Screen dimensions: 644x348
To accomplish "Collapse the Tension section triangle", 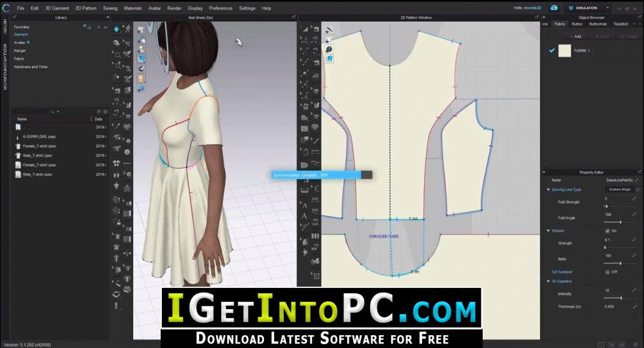I will pos(548,231).
